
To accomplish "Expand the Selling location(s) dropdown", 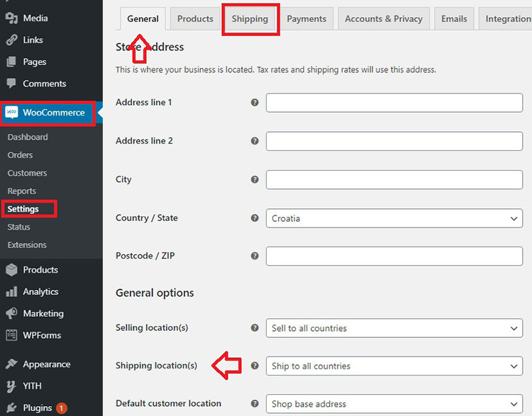I will pos(394,328).
